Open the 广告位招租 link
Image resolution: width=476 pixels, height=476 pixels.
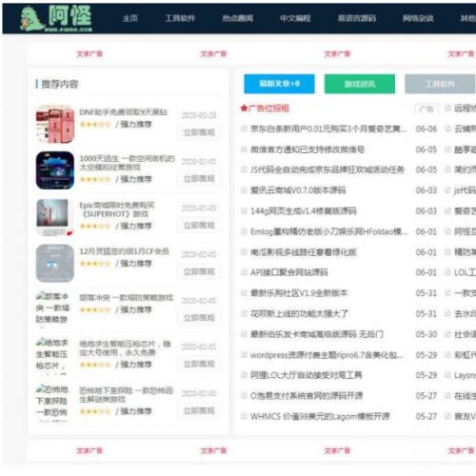pyautogui.click(x=268, y=109)
